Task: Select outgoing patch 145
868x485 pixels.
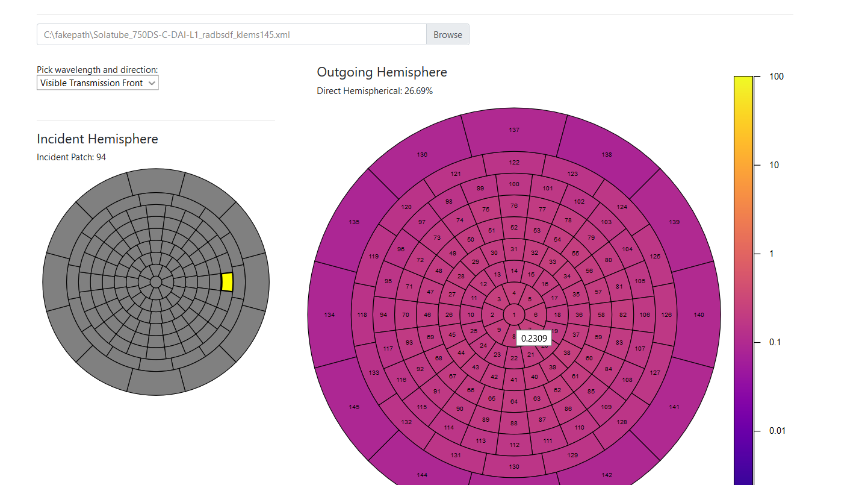Action: [354, 407]
